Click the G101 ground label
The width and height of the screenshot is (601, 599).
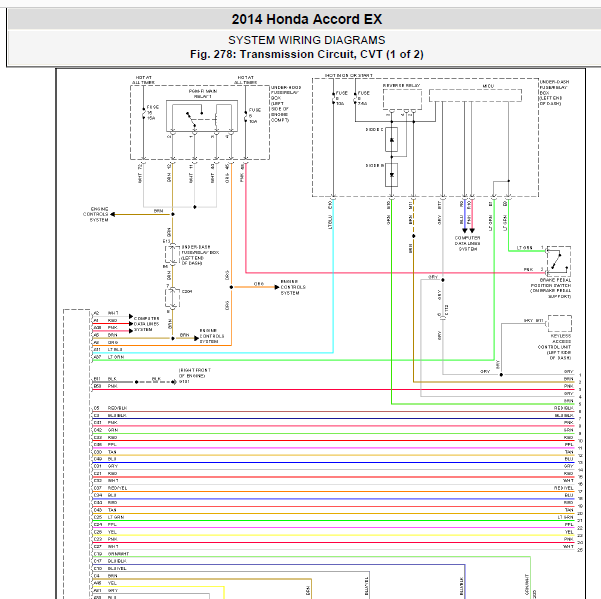pos(184,382)
